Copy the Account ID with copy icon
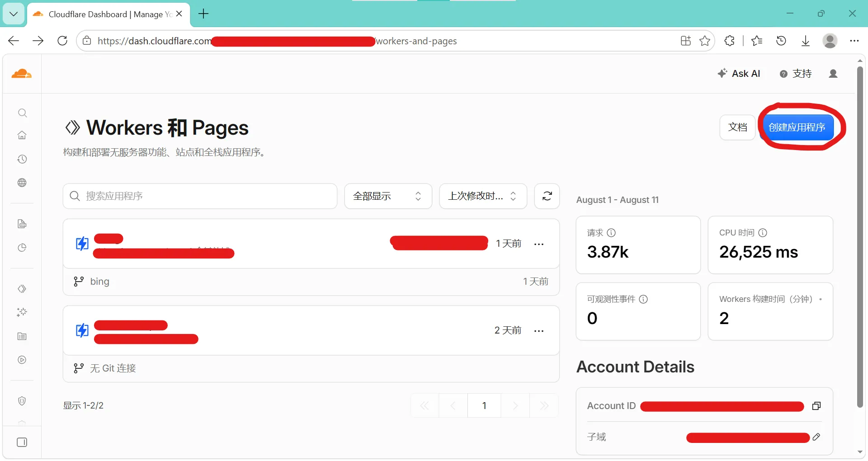 coord(816,406)
